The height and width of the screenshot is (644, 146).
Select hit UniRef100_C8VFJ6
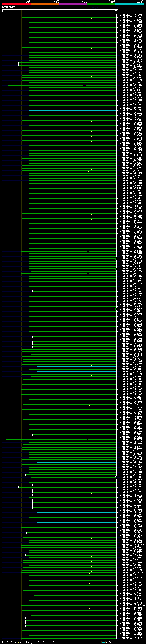(x=131, y=357)
